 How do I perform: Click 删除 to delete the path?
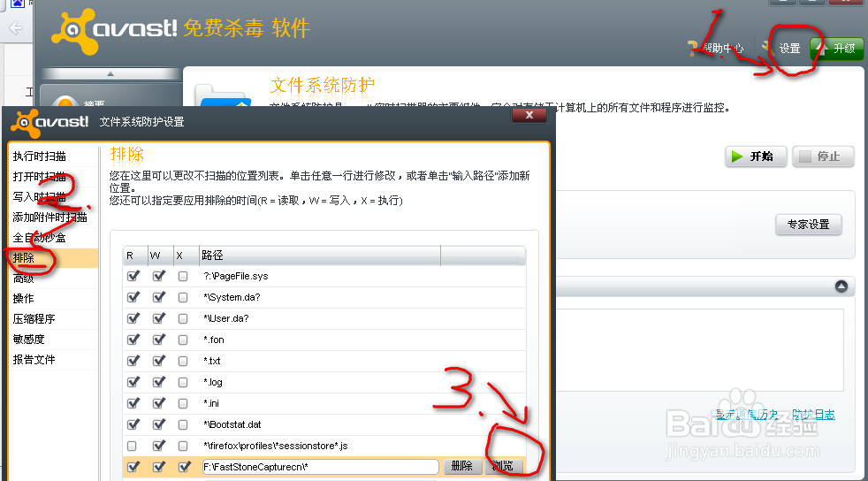coord(461,466)
